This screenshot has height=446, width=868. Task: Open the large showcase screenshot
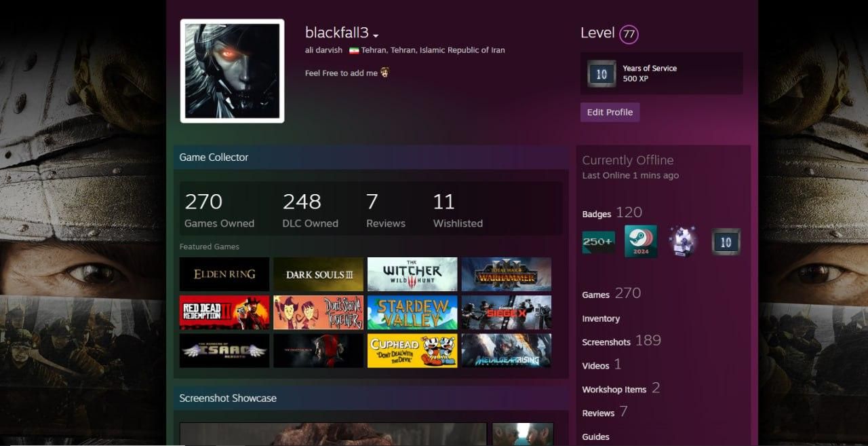[333, 434]
